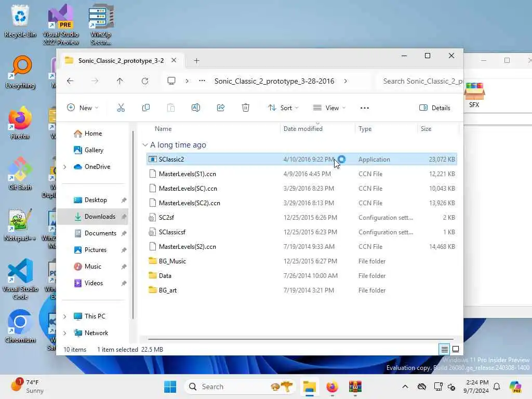
Task: Sort by Date modified column header
Action: tap(303, 129)
